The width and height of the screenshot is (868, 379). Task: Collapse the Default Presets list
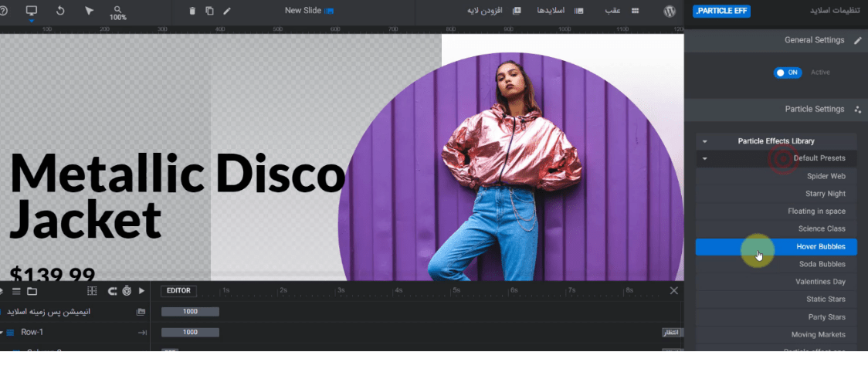(x=704, y=158)
